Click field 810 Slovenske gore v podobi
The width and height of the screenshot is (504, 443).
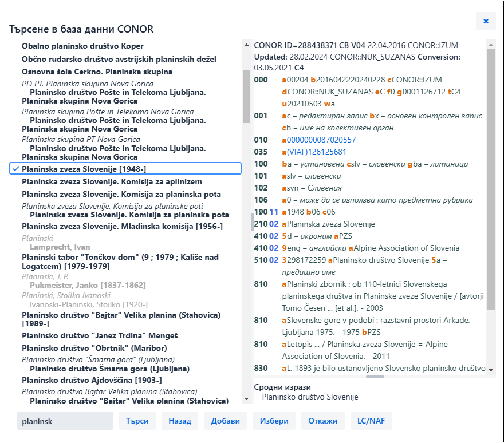click(376, 326)
